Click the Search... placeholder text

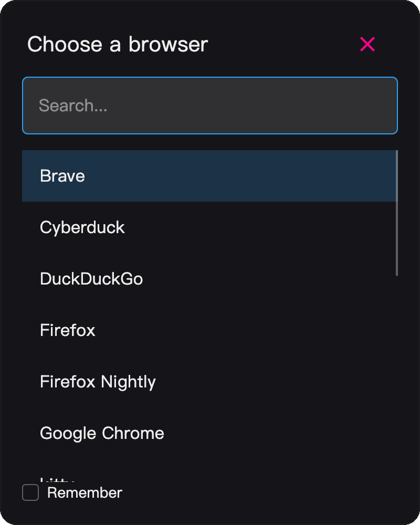point(73,106)
